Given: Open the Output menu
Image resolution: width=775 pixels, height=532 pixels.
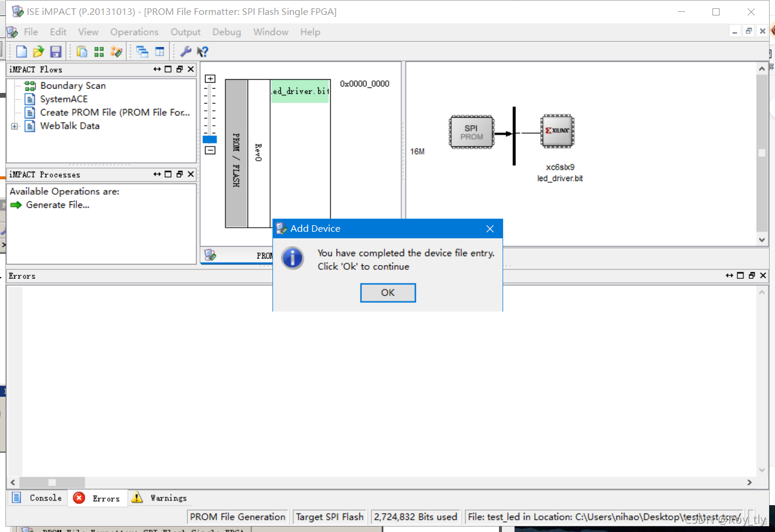Looking at the screenshot, I should tap(185, 32).
